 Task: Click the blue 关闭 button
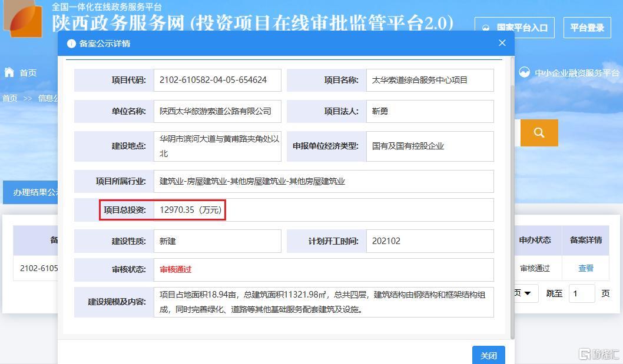488,355
